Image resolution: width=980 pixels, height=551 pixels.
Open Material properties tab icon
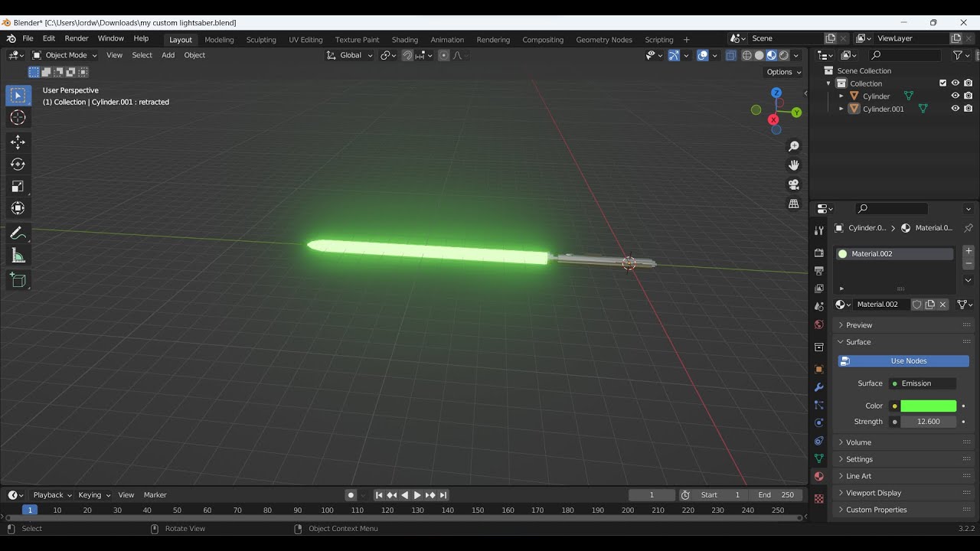(819, 476)
